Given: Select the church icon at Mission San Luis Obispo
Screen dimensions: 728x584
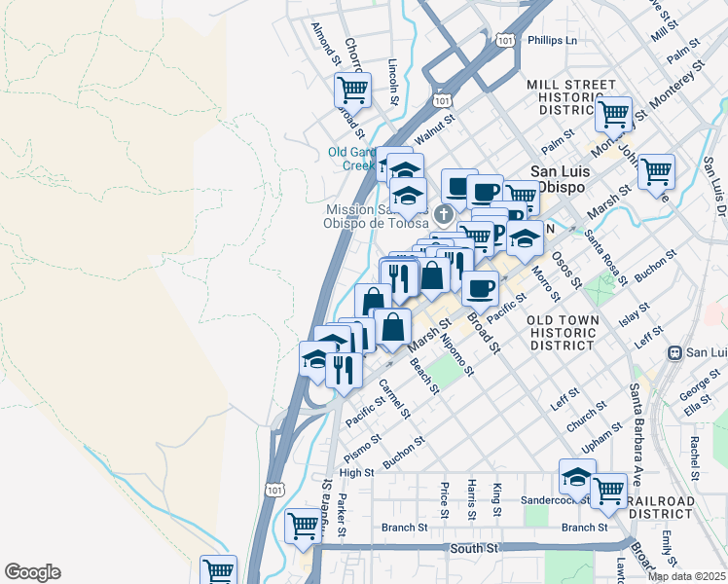Looking at the screenshot, I should point(443,215).
